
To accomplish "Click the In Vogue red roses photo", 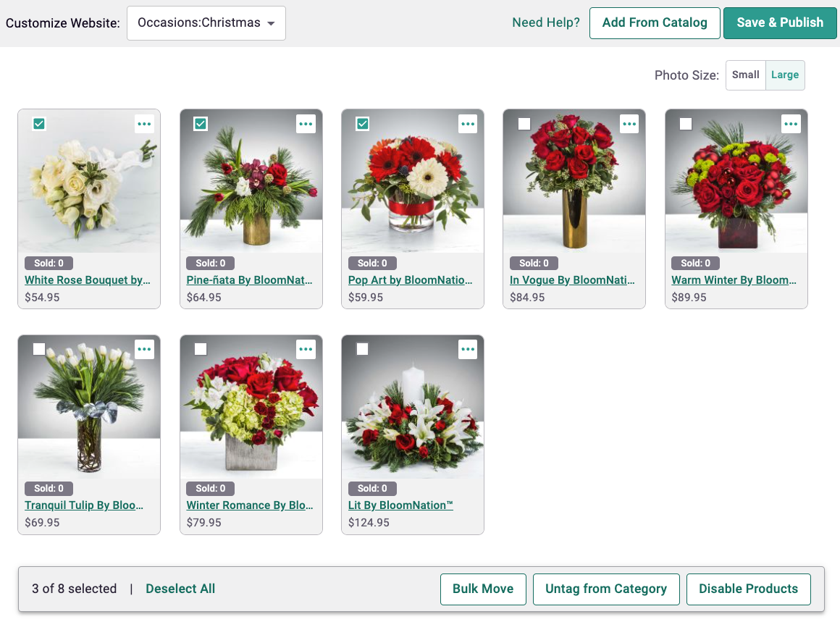I will pos(574,181).
